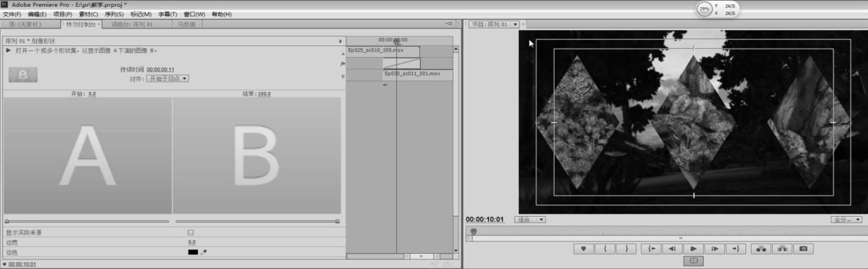Expand the transition description triangle
This screenshot has width=868, height=269.
click(x=8, y=51)
